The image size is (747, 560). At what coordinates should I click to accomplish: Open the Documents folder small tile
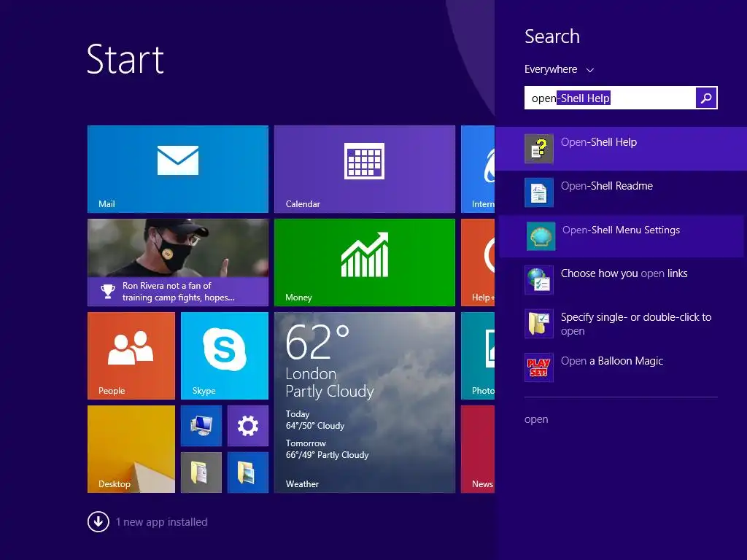(x=201, y=472)
